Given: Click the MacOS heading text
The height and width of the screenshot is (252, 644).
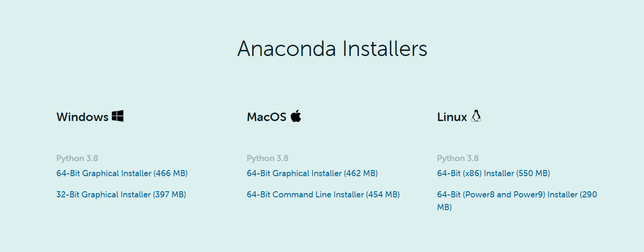Looking at the screenshot, I should point(267,117).
